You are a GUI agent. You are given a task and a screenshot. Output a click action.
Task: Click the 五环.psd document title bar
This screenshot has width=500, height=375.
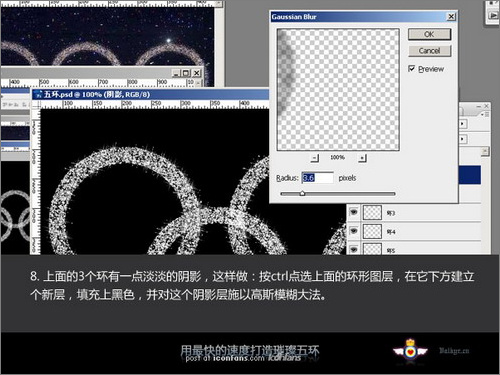[x=150, y=94]
